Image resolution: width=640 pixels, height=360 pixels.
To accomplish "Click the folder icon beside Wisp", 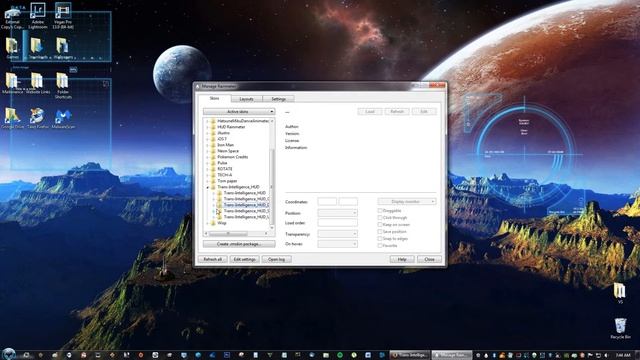I will pos(213,223).
